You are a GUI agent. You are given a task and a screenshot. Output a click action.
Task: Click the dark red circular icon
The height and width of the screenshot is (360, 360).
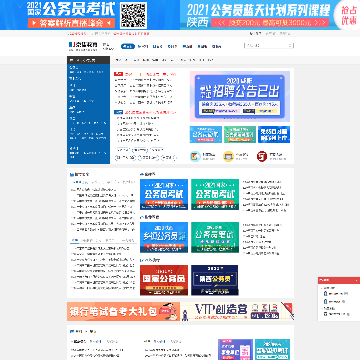tap(262, 156)
